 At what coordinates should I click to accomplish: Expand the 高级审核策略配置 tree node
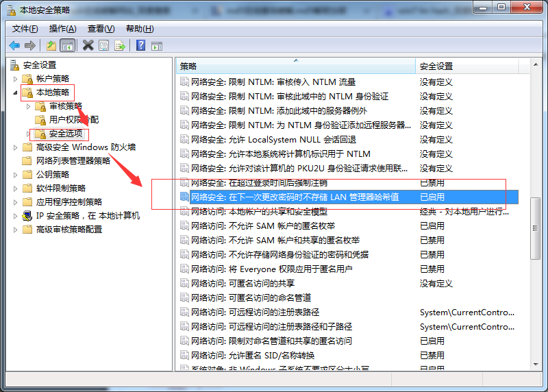pyautogui.click(x=15, y=230)
